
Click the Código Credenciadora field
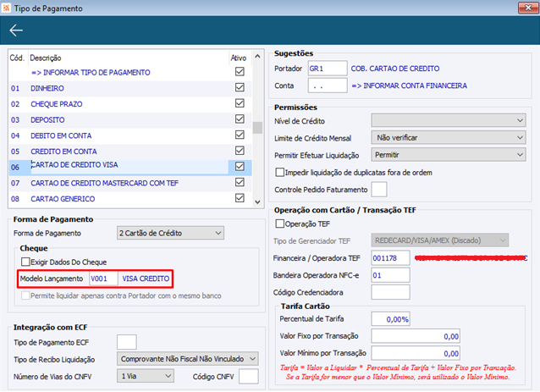(390, 292)
